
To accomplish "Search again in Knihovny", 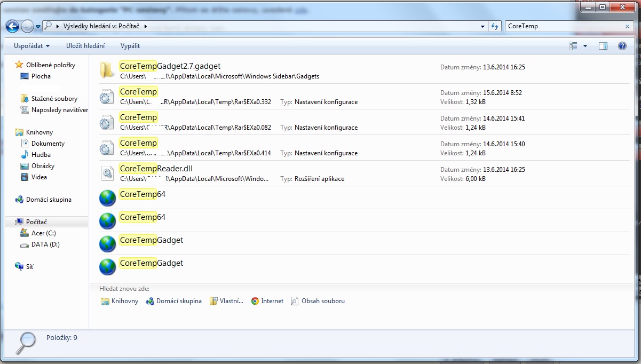I will pos(120,301).
